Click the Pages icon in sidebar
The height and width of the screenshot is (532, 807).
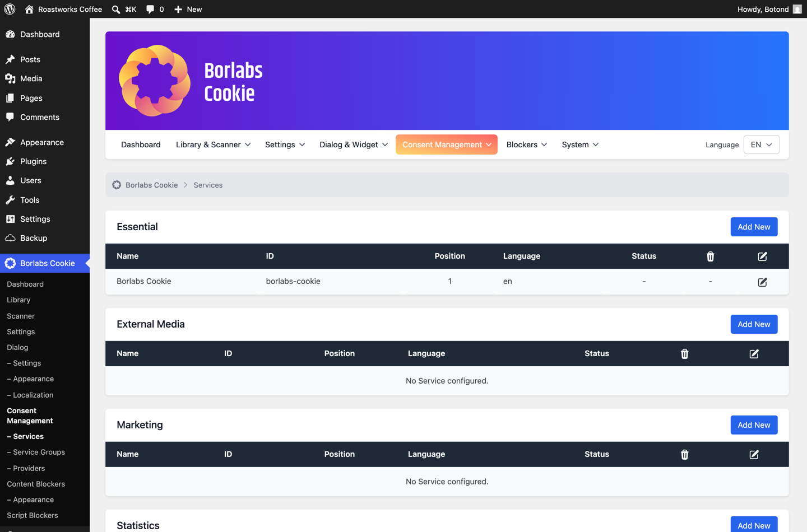[x=10, y=98]
